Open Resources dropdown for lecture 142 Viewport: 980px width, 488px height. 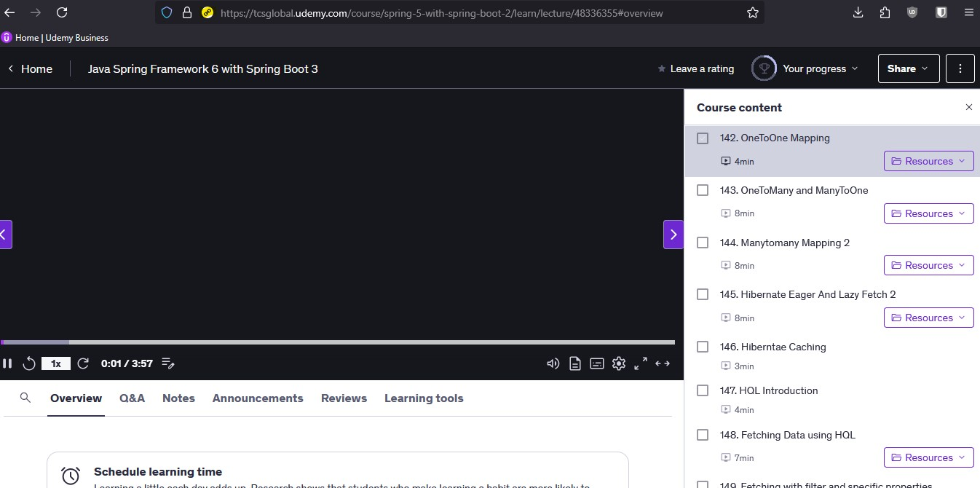pos(928,161)
